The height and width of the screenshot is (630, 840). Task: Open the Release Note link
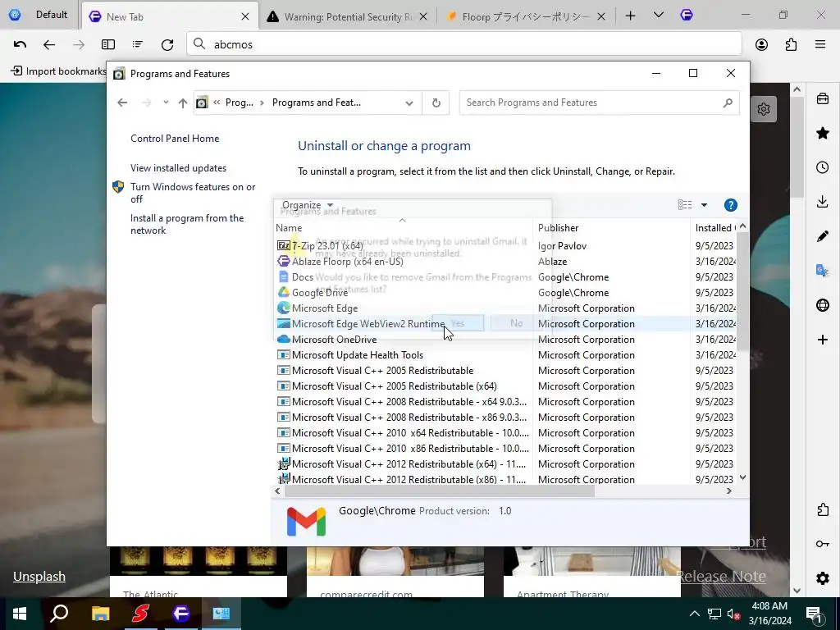coord(721,577)
